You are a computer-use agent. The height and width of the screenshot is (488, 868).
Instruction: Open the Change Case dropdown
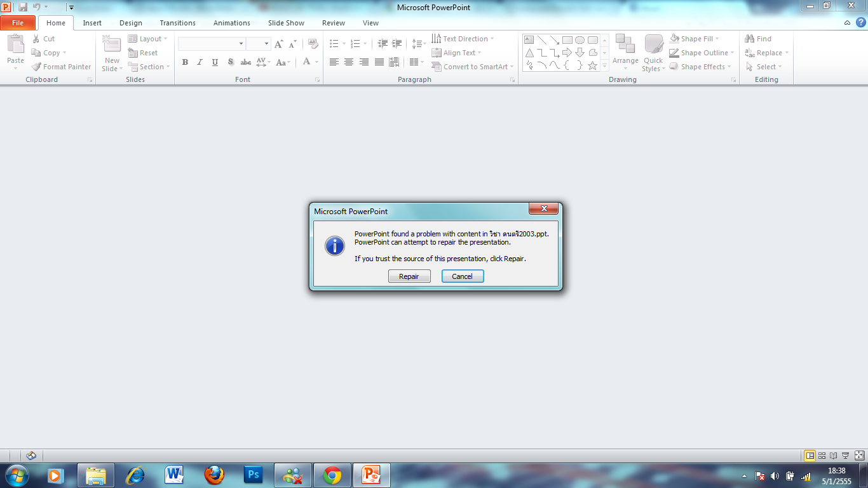283,62
